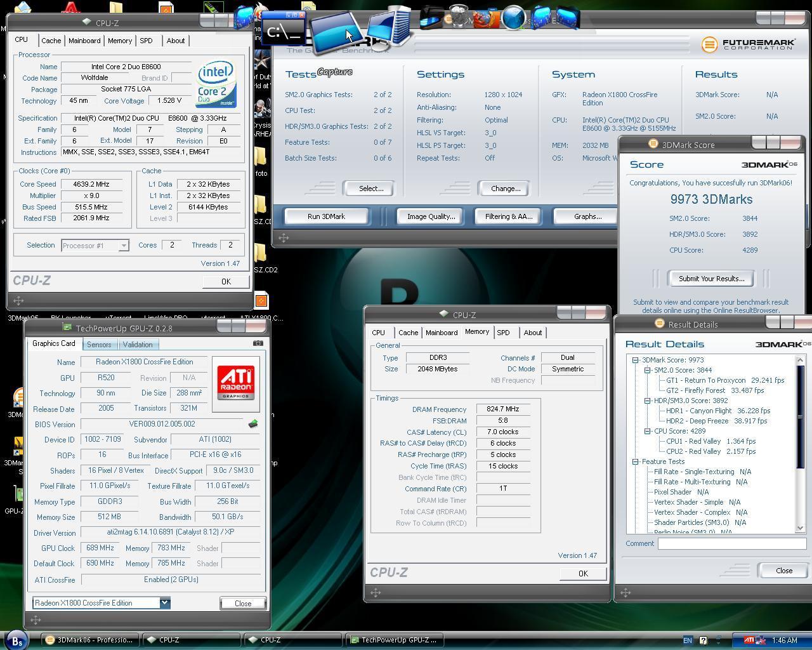Collapse the HDR/SM3.0 Score: 3892 node

647,401
